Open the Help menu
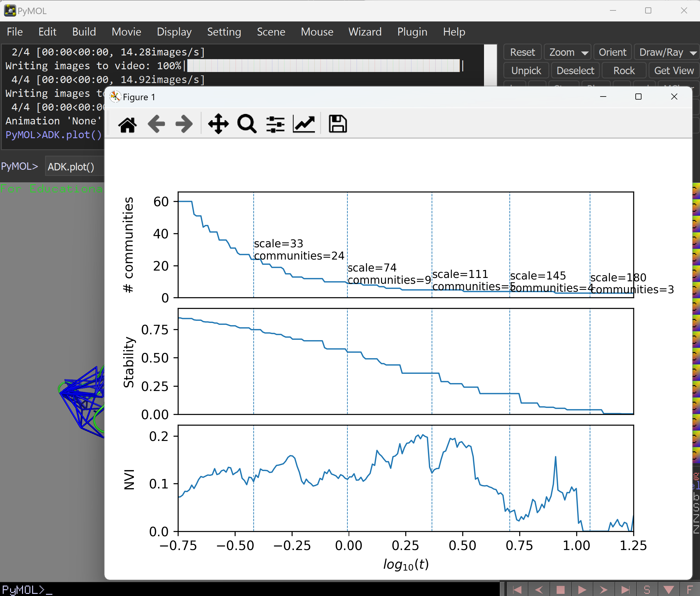The height and width of the screenshot is (596, 700). pos(454,32)
